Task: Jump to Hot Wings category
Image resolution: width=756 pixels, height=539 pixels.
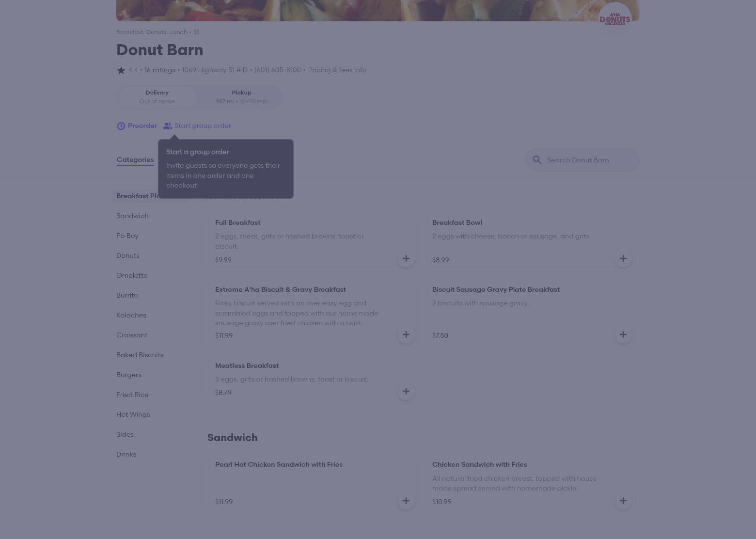Action: pos(133,414)
